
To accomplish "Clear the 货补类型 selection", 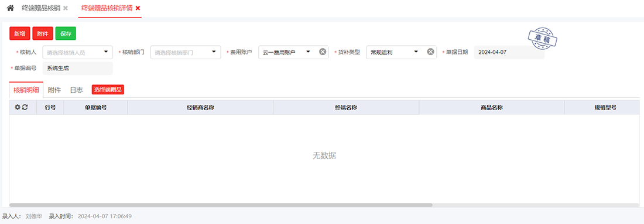I will pyautogui.click(x=430, y=52).
